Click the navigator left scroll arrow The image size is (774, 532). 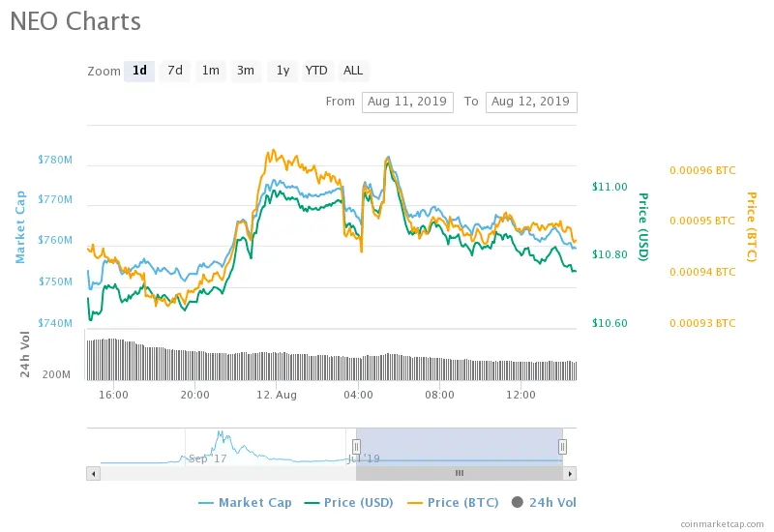click(x=93, y=474)
